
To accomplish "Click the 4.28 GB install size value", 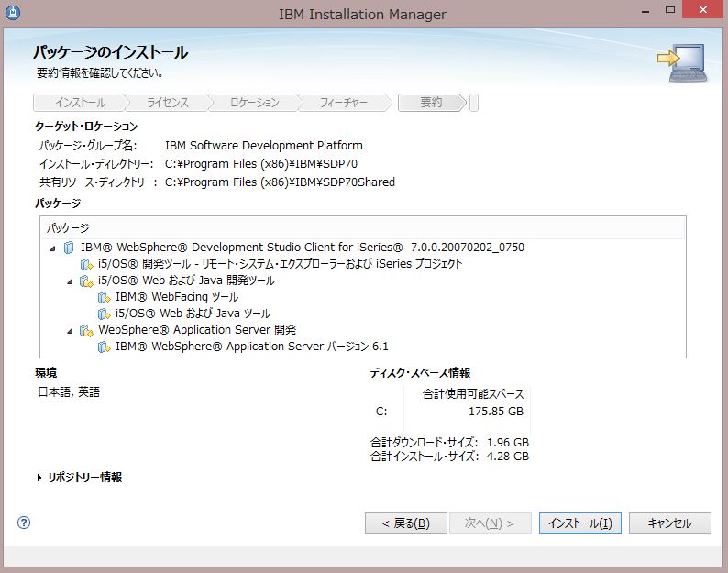I will [x=507, y=457].
